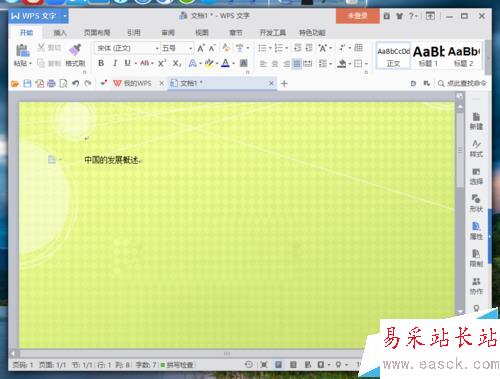This screenshot has height=379, width=500.
Task: Toggle Underline formatting (U)
Action: click(127, 63)
